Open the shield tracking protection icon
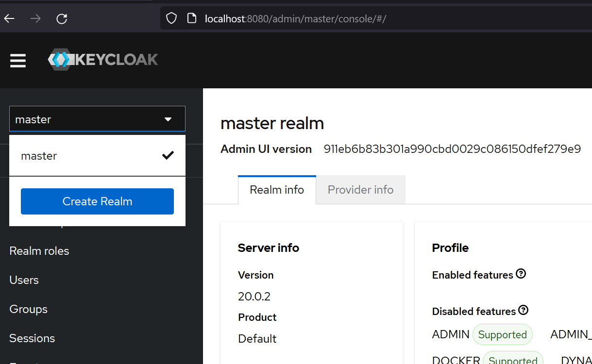 click(171, 18)
